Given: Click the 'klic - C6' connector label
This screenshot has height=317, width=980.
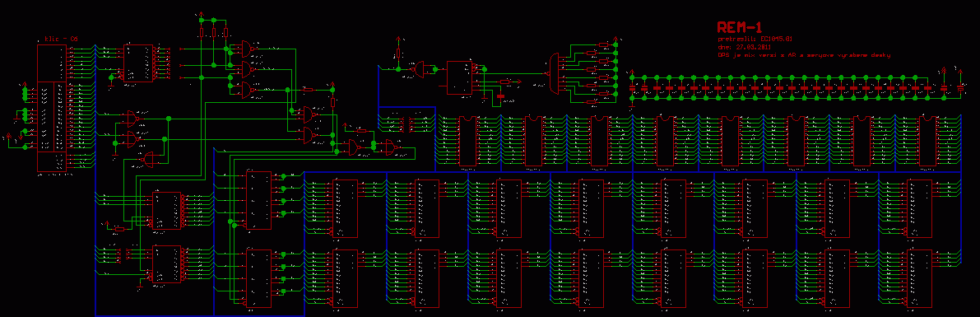Looking at the screenshot, I should point(60,39).
